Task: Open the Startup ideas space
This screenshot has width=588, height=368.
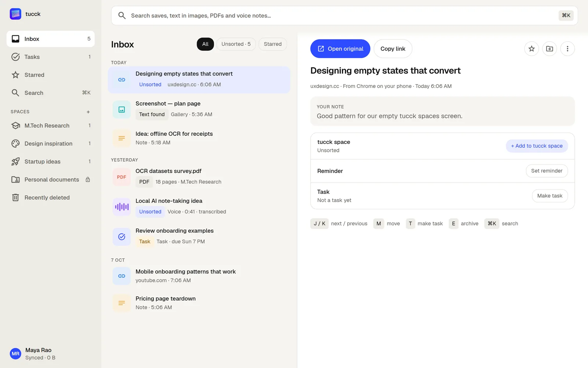Action: pyautogui.click(x=50, y=162)
